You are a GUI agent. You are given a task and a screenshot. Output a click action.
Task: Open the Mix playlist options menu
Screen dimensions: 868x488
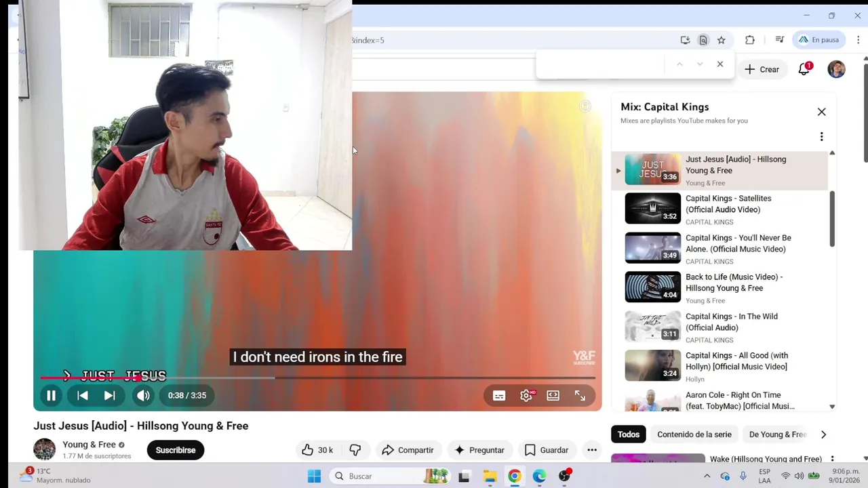click(821, 137)
